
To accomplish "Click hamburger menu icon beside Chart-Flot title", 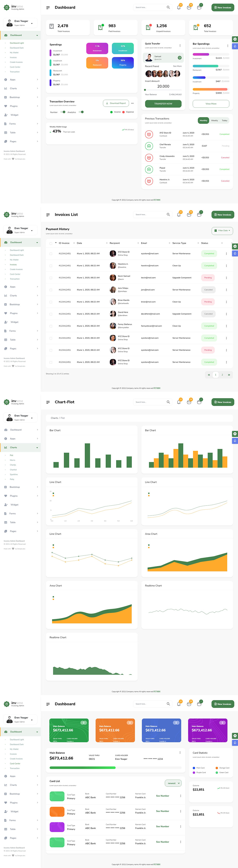I will pyautogui.click(x=48, y=402).
